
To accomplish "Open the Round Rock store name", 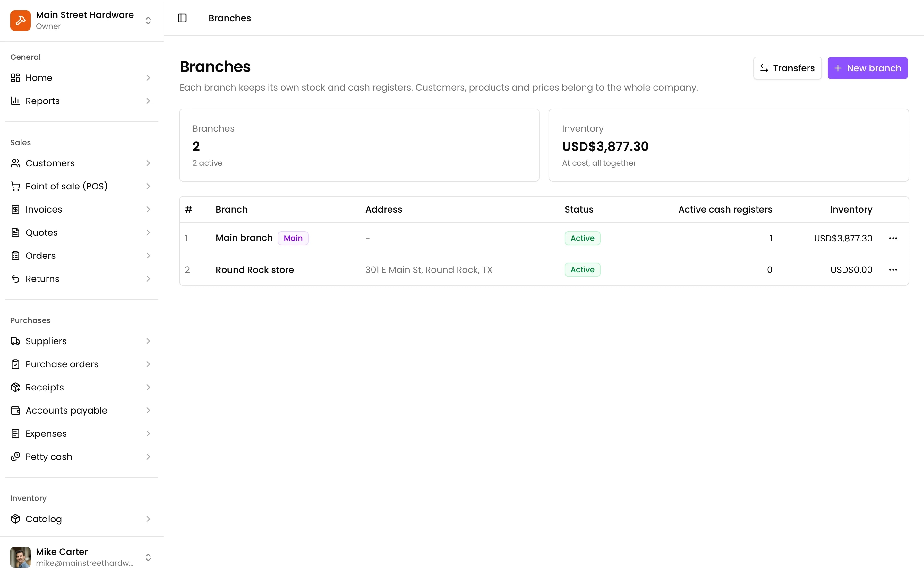I will (x=255, y=270).
